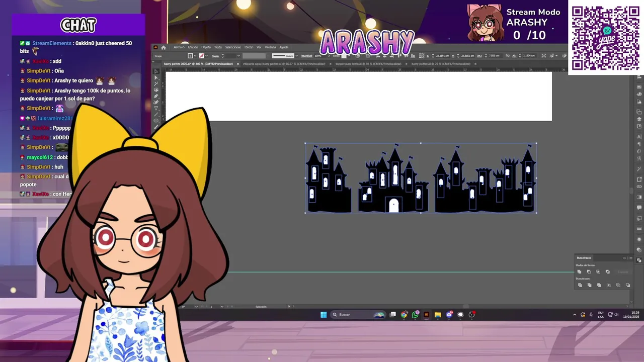
Task: Click Unite in Buscatrazos panel
Action: point(579,272)
